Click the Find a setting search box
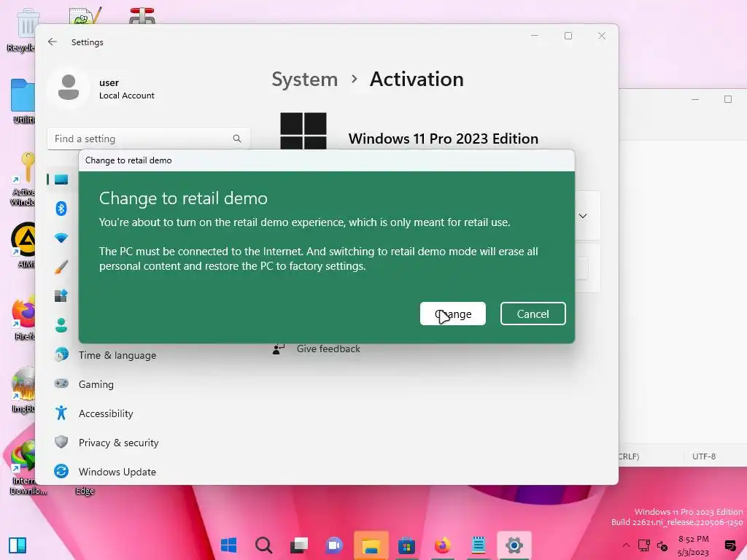Screen dimensions: 747x560 point(149,139)
